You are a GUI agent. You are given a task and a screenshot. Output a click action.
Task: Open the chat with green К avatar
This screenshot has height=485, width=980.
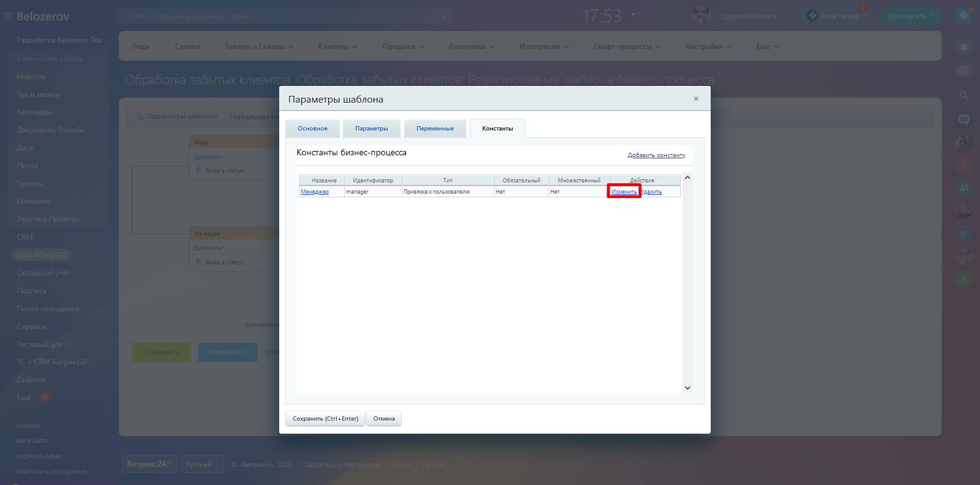point(964,280)
